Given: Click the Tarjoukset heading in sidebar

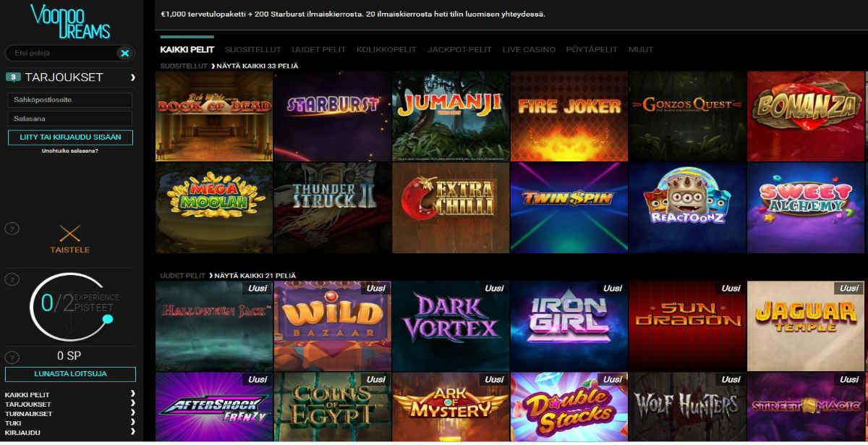Looking at the screenshot, I should [x=64, y=77].
